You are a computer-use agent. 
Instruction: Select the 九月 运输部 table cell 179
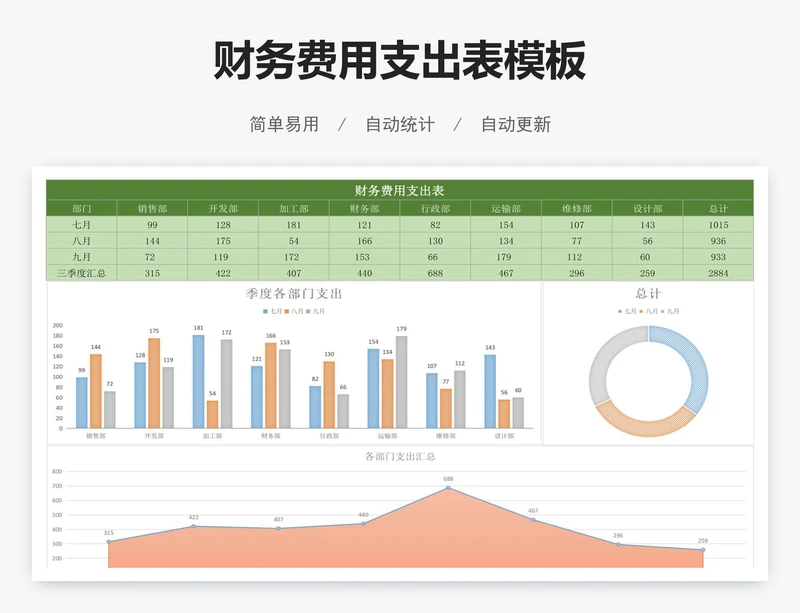[x=506, y=257]
